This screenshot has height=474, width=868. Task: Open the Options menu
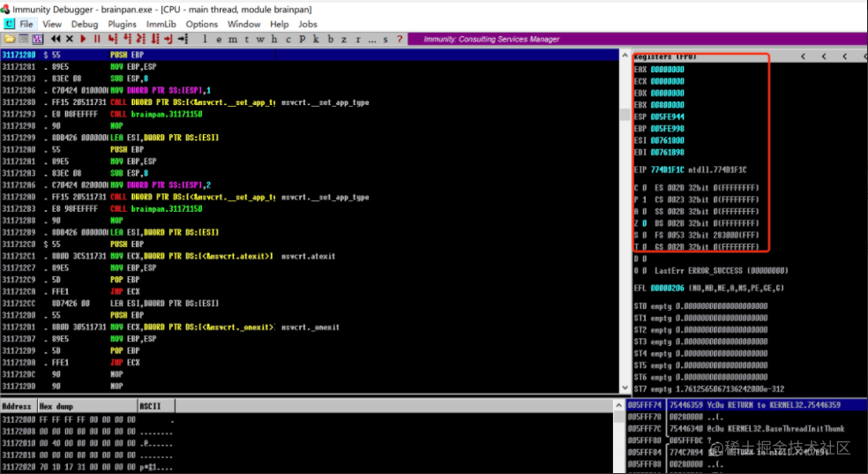201,24
